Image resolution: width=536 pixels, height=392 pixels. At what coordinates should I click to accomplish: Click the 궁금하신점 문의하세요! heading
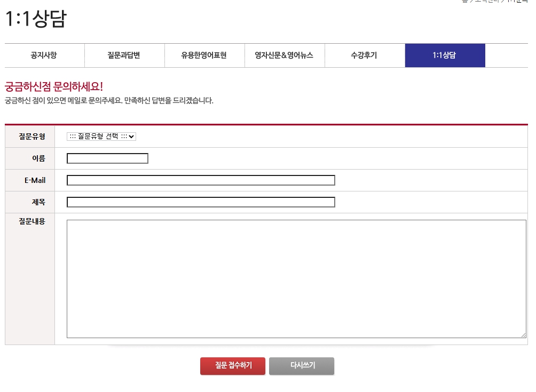pos(53,87)
